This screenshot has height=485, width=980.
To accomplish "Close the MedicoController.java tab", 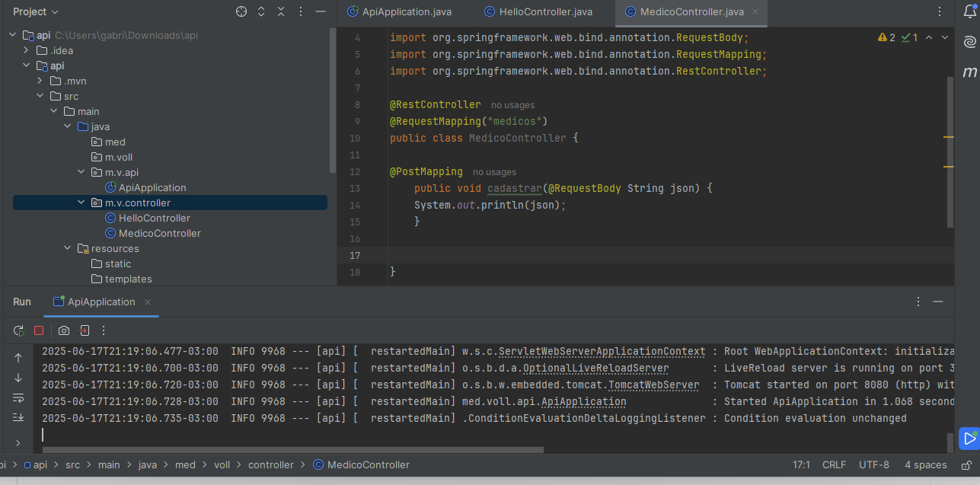I will click(755, 11).
